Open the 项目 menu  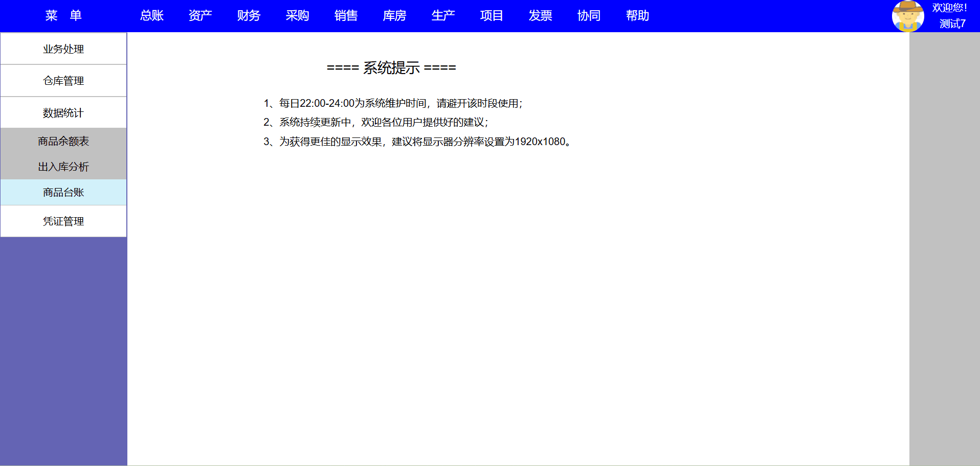492,16
